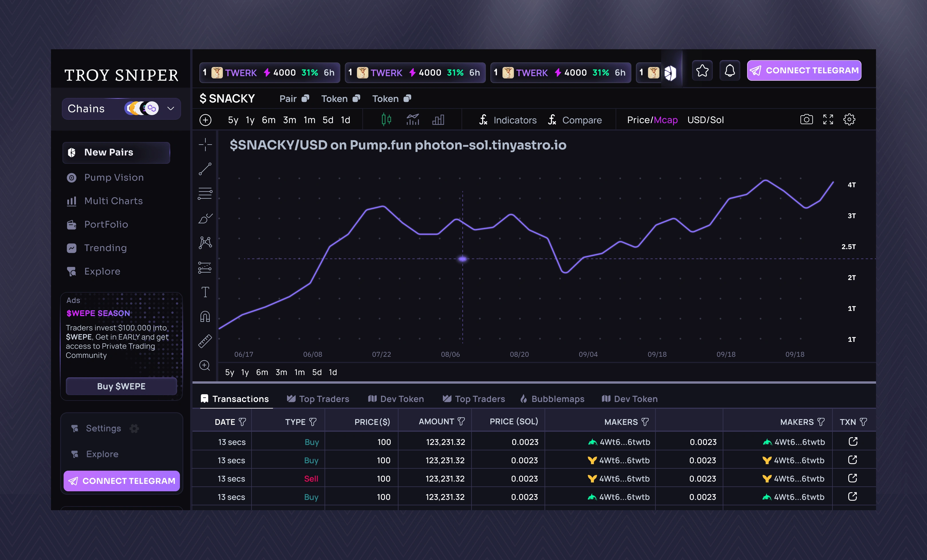927x560 pixels.
Task: Switch to Bubblemaps tab
Action: click(552, 399)
